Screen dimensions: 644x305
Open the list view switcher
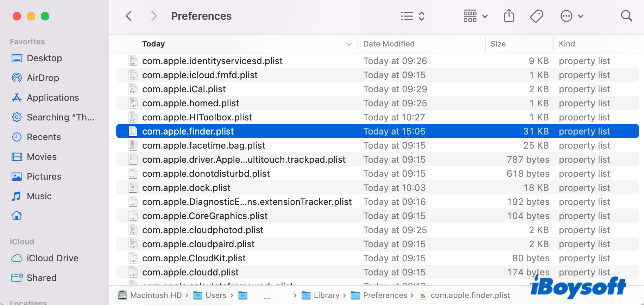click(x=413, y=16)
